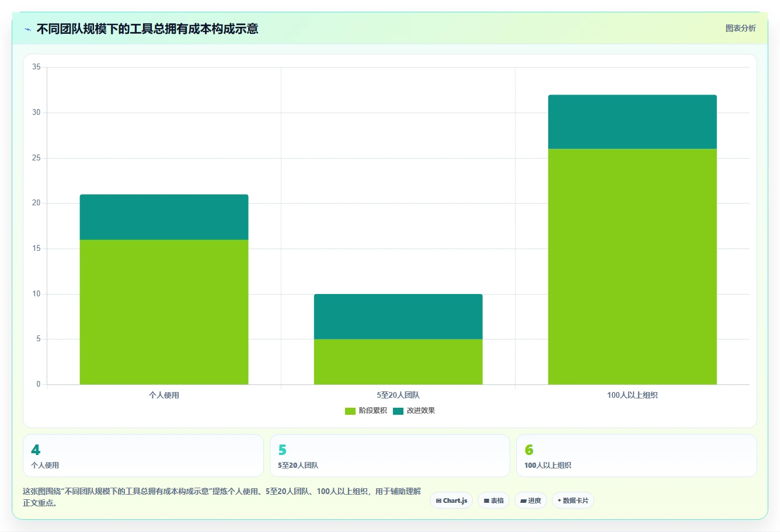Click the green 阶段累积 bar for 100人以上组织
Screen dimensions: 780x532
pyautogui.click(x=632, y=267)
